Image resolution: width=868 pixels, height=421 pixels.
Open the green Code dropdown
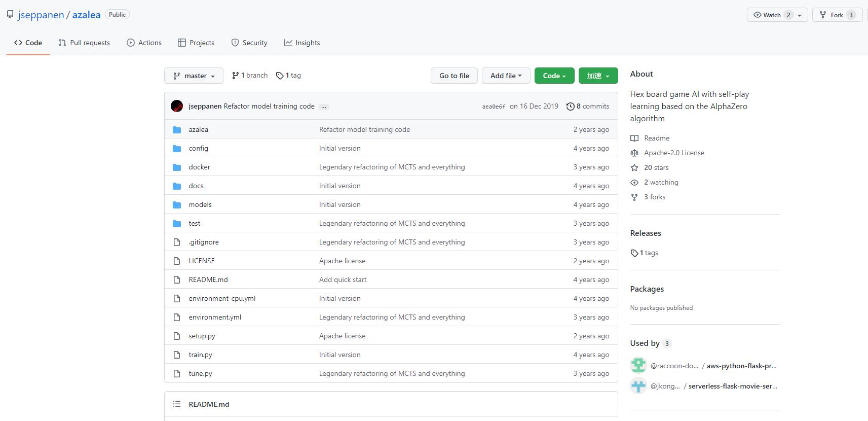click(x=554, y=76)
